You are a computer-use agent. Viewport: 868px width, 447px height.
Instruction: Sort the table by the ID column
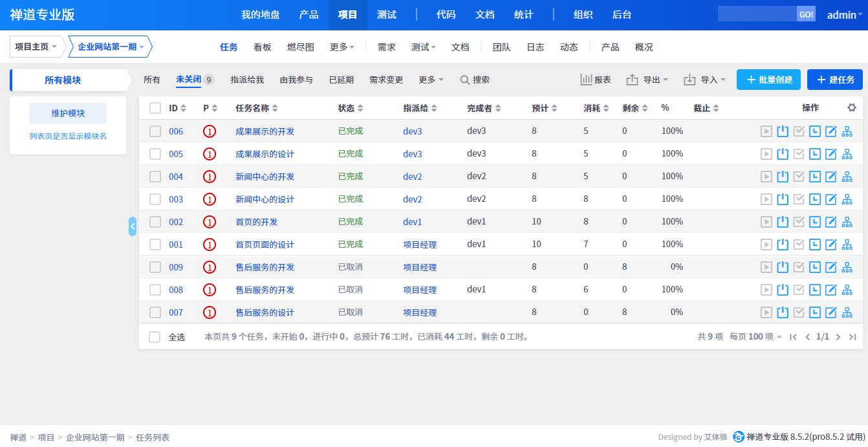pos(178,108)
